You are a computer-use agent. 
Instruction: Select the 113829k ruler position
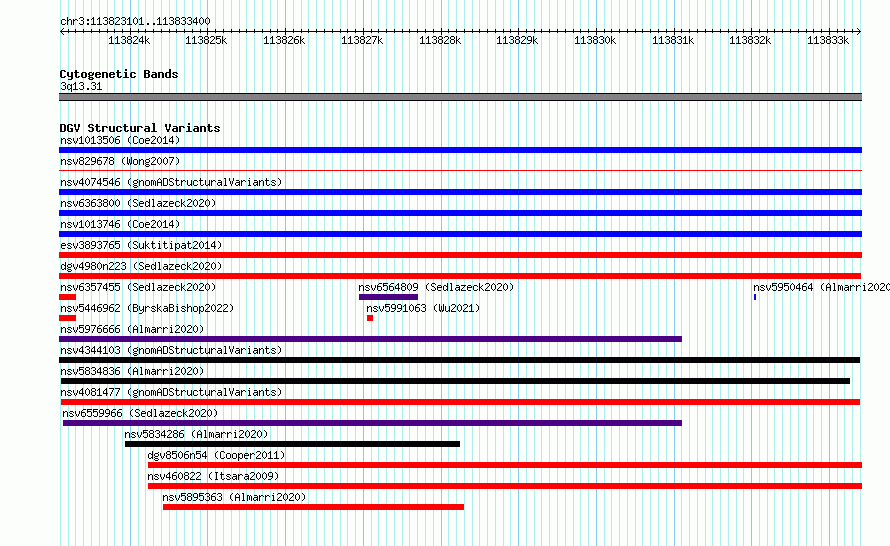(x=517, y=40)
